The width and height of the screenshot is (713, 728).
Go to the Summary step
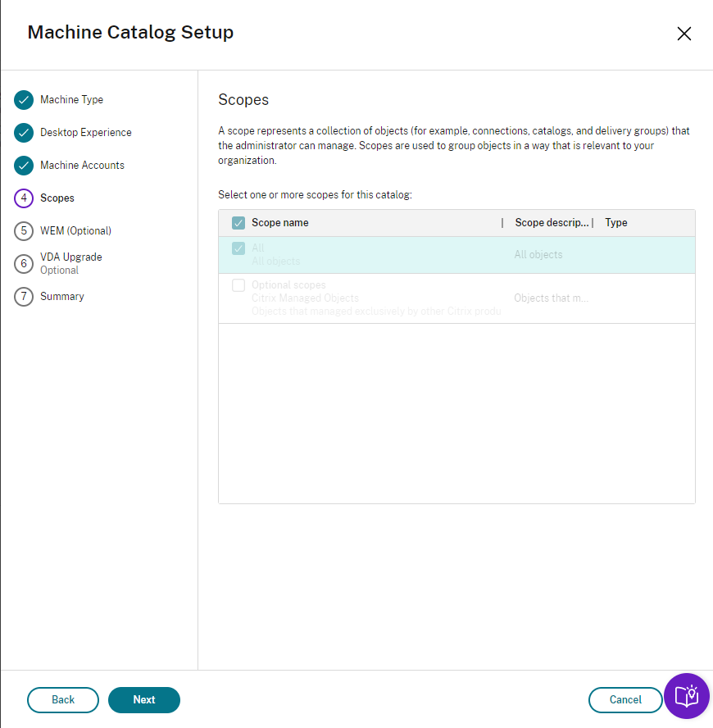pyautogui.click(x=62, y=297)
